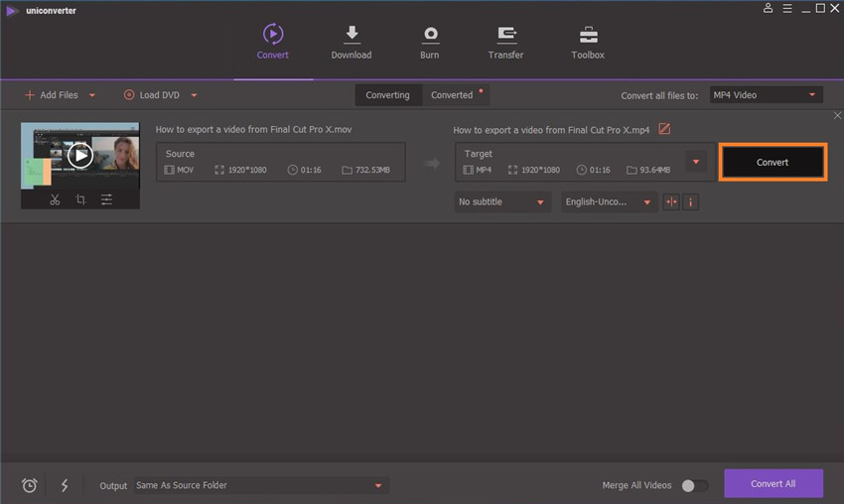This screenshot has height=504, width=844.
Task: Click the Add Files button
Action: [x=52, y=95]
